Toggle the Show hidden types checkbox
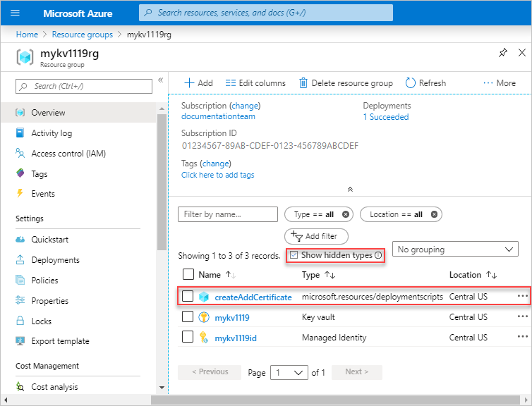Viewport: 532px width, 406px height. coord(295,255)
